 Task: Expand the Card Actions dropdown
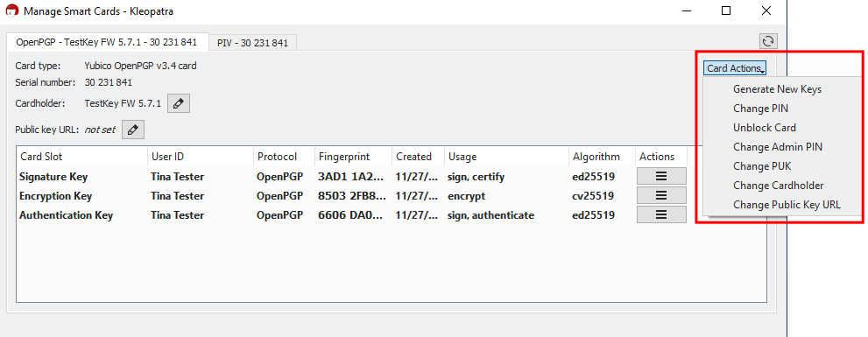point(736,68)
